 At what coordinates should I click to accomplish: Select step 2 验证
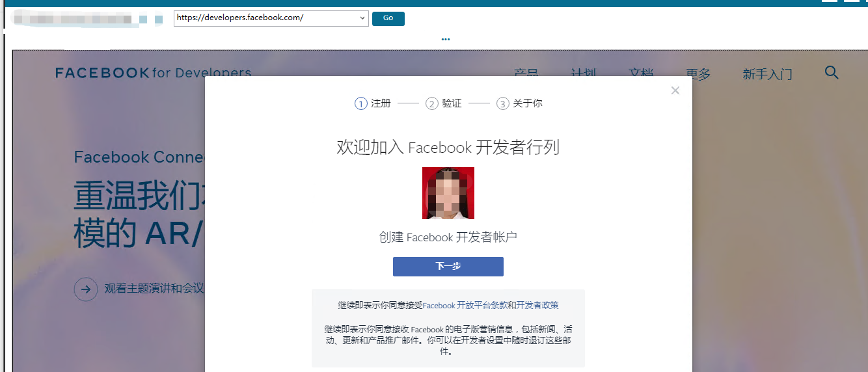click(x=444, y=103)
